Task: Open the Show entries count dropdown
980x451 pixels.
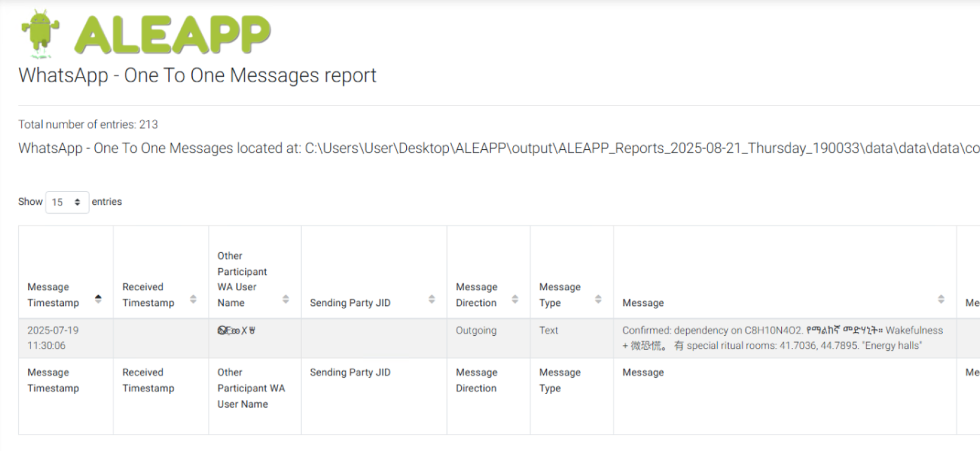Action: point(67,202)
